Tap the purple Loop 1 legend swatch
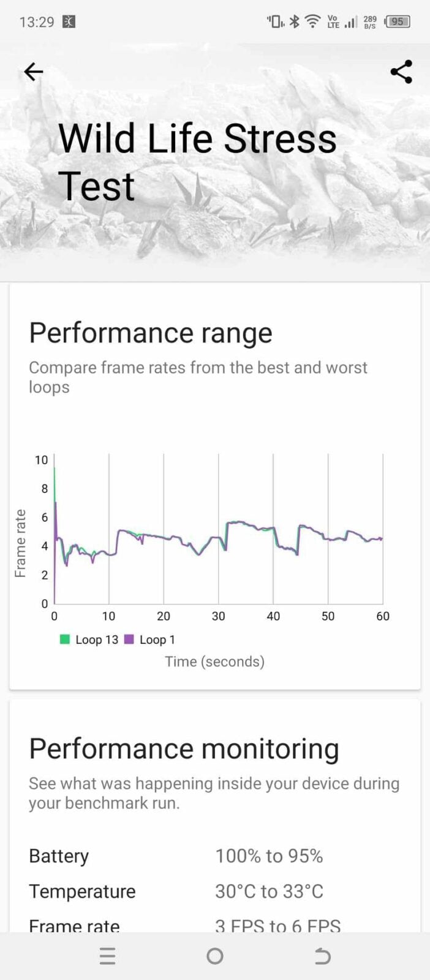The height and width of the screenshot is (980, 430). [129, 639]
